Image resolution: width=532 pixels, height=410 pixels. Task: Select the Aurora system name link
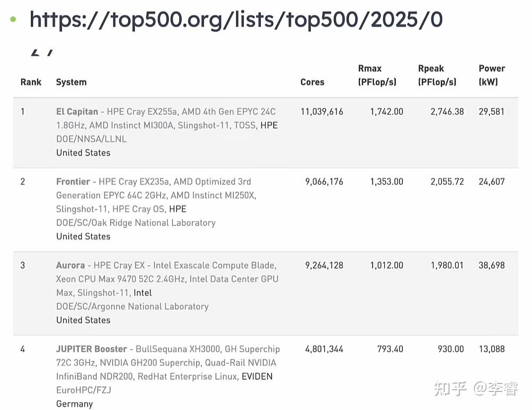[x=70, y=265]
